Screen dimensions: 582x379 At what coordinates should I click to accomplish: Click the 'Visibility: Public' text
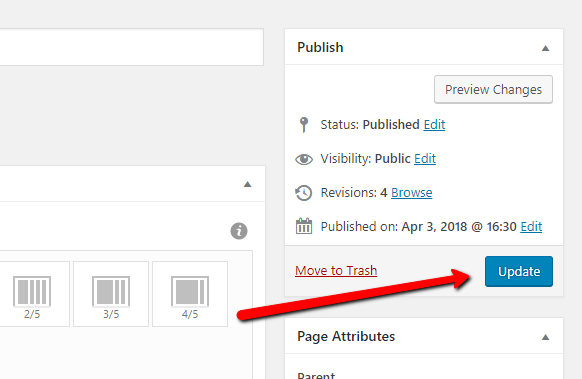pyautogui.click(x=365, y=159)
